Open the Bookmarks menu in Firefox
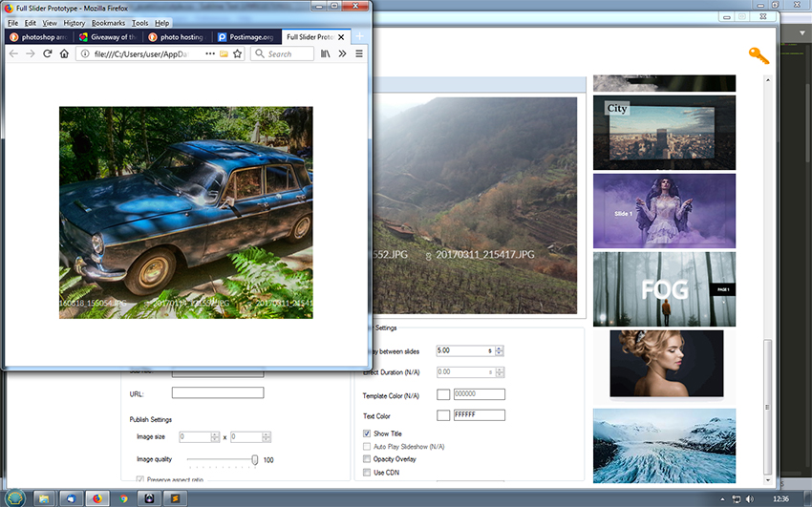Viewport: 812px width, 507px height. [108, 23]
